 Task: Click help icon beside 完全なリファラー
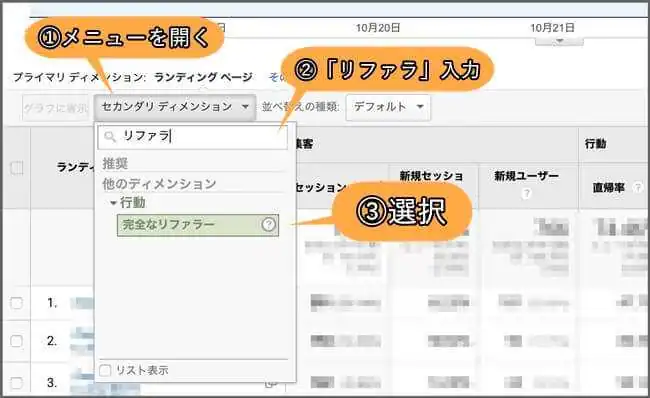(x=269, y=225)
